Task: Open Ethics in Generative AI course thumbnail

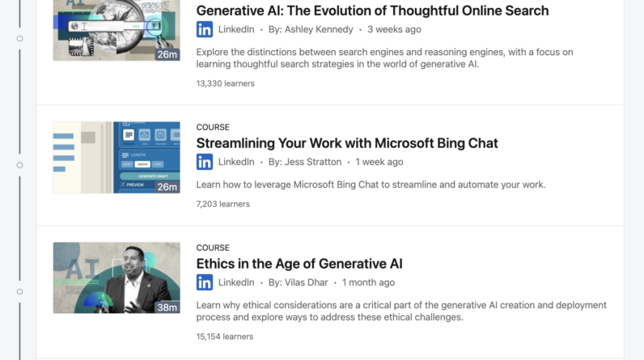Action: click(x=117, y=278)
